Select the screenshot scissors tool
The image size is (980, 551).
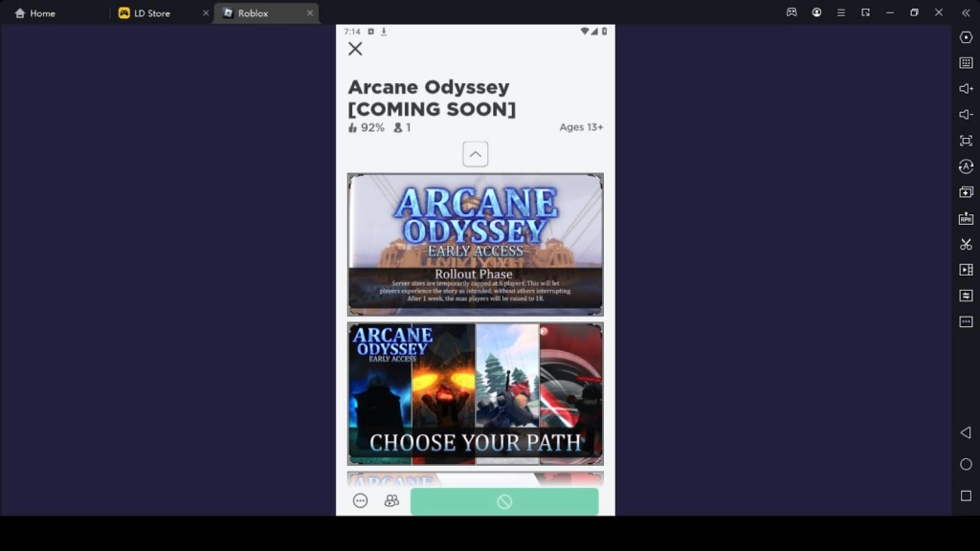coord(966,243)
